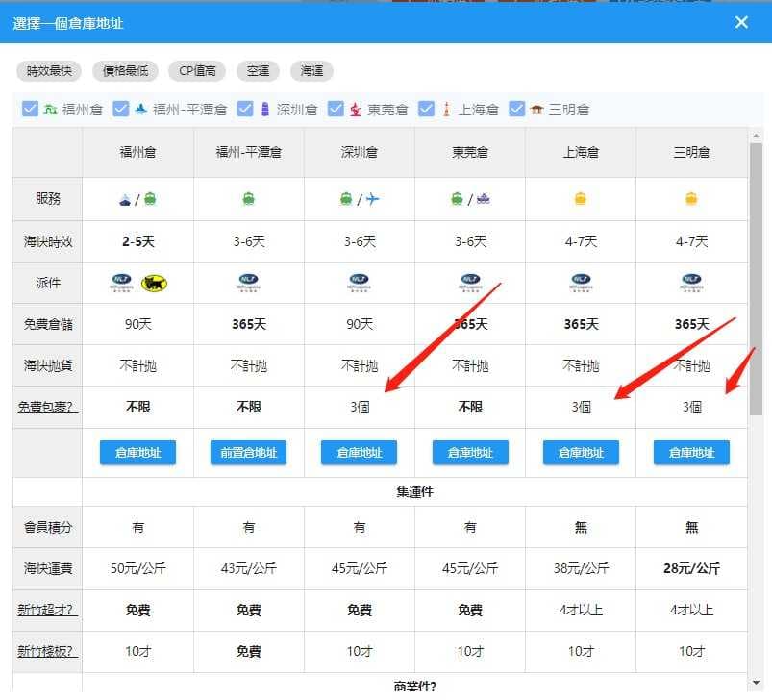Click yellow service icon under 上海倉
772x700 pixels.
581,199
